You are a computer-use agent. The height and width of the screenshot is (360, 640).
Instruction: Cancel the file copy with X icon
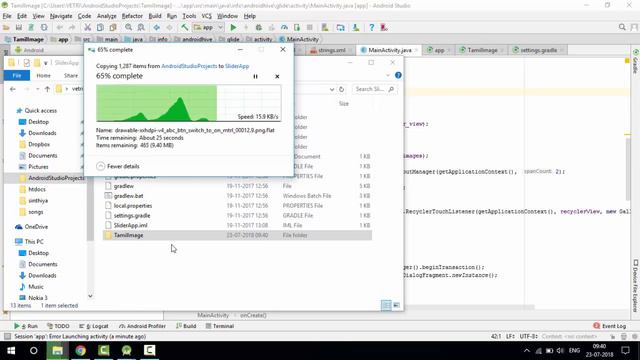coord(277,76)
